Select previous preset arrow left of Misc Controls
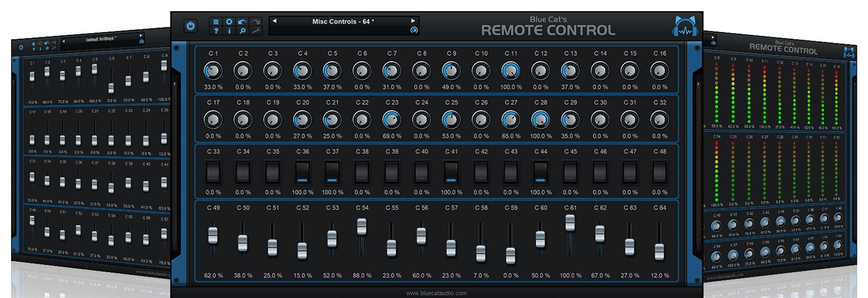The height and width of the screenshot is (298, 868). point(274,21)
